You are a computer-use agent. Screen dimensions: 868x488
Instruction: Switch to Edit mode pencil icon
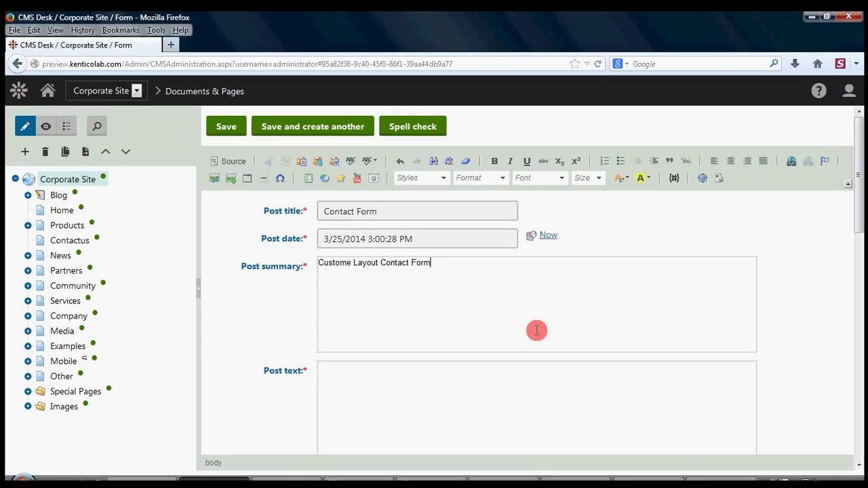coord(25,126)
